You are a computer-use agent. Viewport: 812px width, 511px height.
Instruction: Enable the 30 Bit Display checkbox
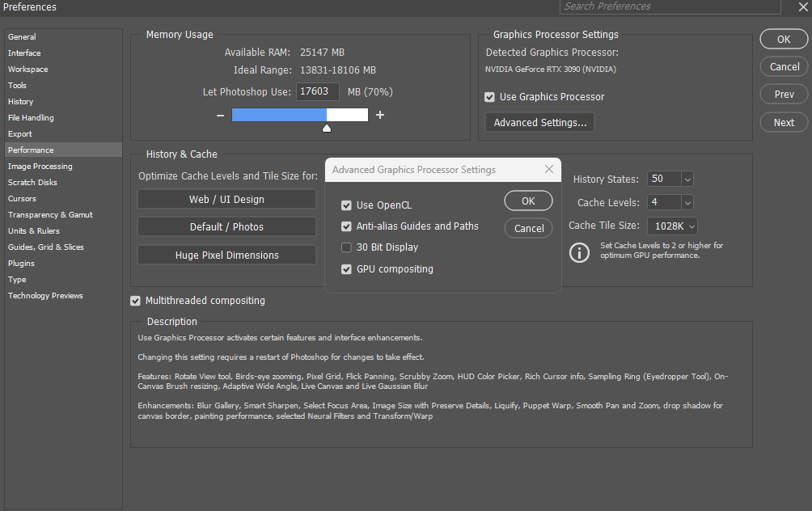point(346,247)
